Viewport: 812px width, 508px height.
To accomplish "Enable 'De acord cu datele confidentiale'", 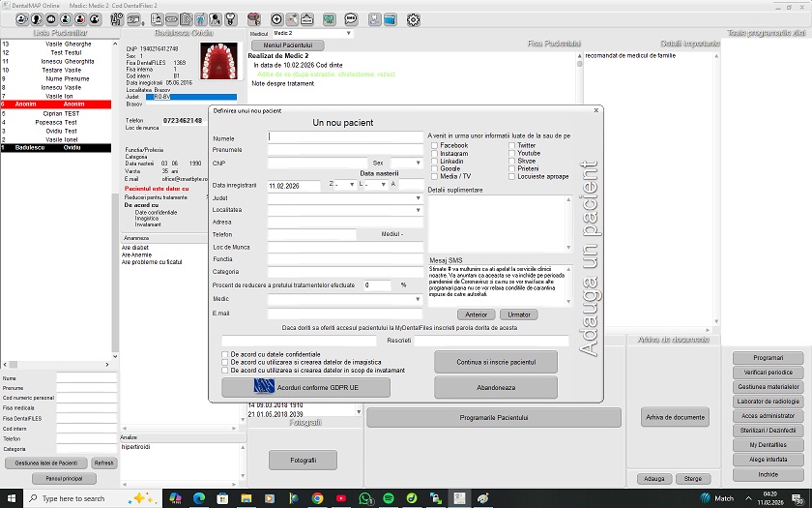I will tap(225, 354).
